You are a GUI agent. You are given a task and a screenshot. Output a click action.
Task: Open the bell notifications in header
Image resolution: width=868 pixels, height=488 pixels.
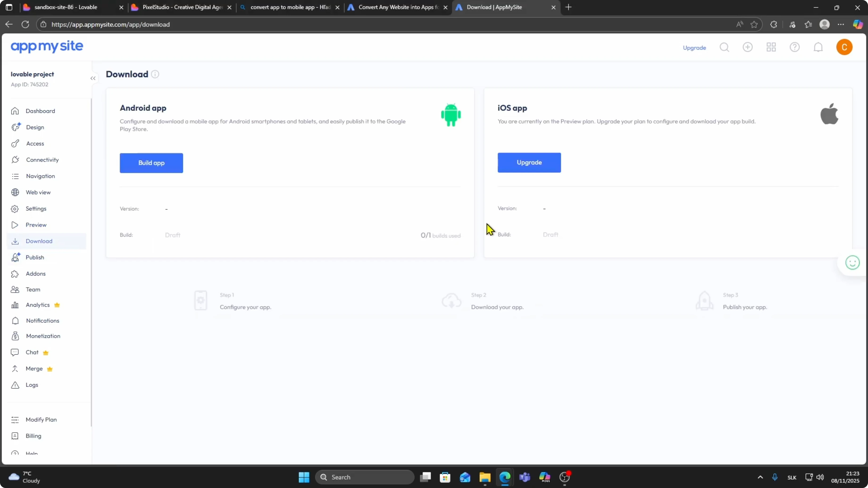[x=818, y=47]
